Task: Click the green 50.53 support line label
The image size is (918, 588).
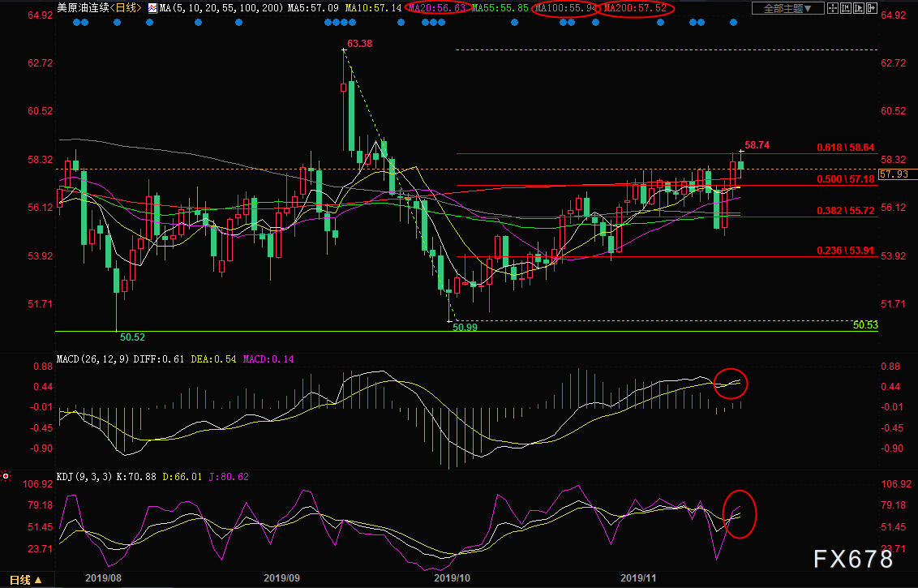Action: [865, 325]
